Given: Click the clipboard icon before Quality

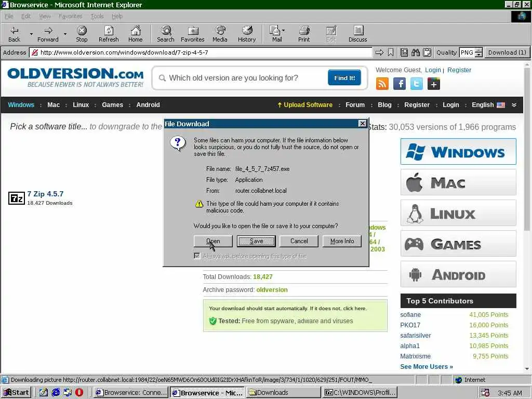Looking at the screenshot, I should [x=427, y=52].
